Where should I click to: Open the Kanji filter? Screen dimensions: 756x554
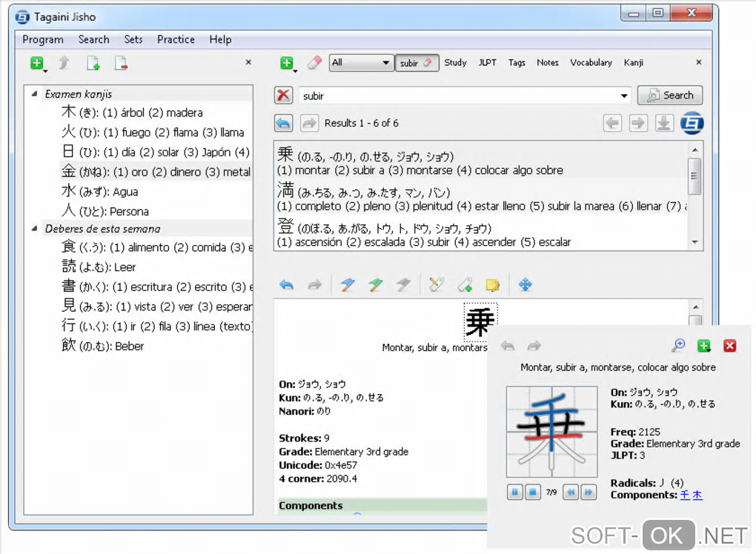pos(633,63)
